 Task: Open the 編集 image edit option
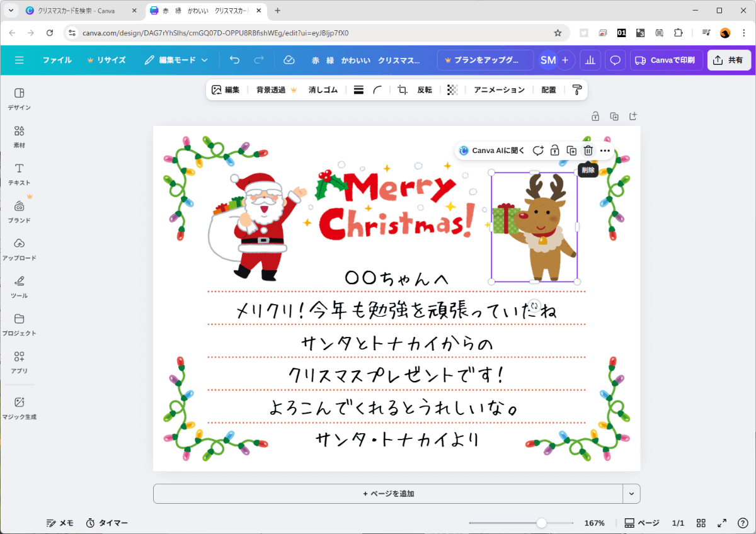point(226,90)
